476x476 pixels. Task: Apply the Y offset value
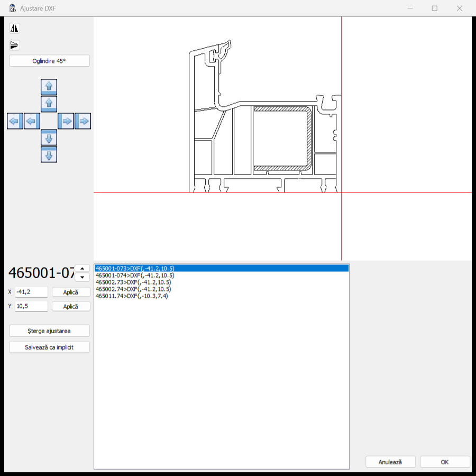click(71, 306)
